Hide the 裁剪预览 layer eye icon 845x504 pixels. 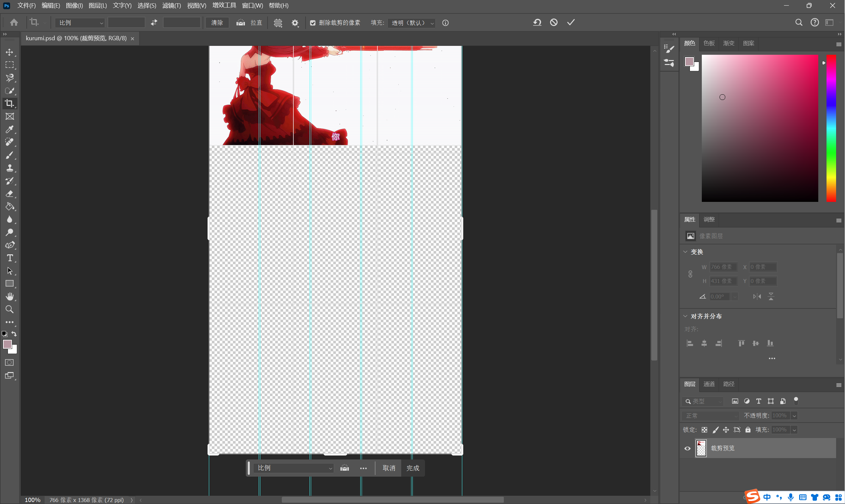688,448
